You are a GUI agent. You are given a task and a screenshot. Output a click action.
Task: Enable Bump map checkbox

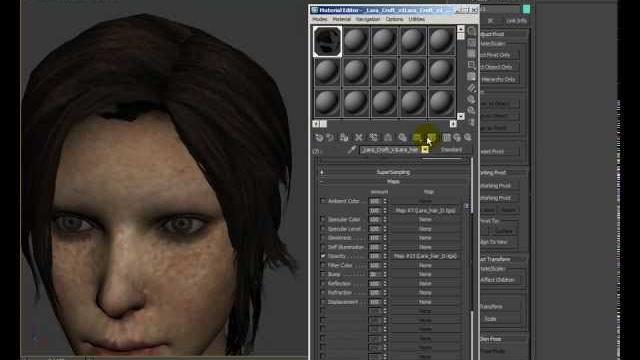[322, 275]
